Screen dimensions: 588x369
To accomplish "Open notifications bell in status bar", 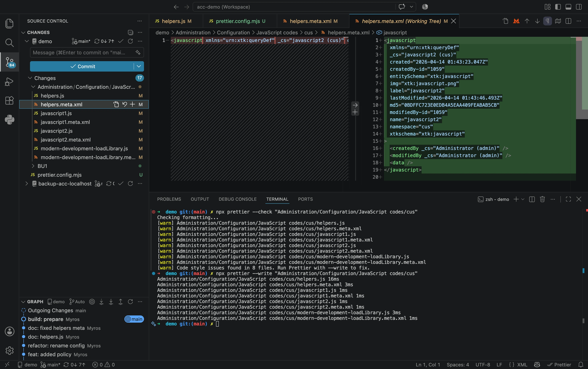I will tap(581, 365).
